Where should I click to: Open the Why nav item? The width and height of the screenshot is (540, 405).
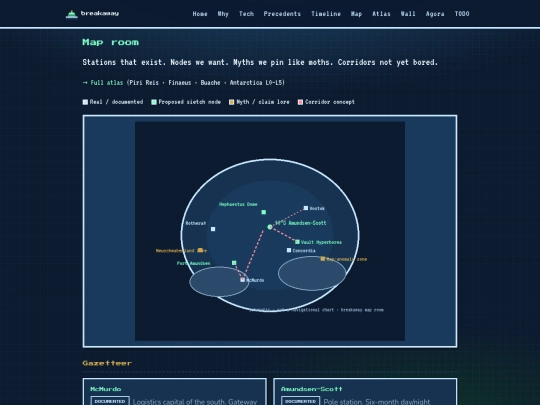tap(223, 14)
